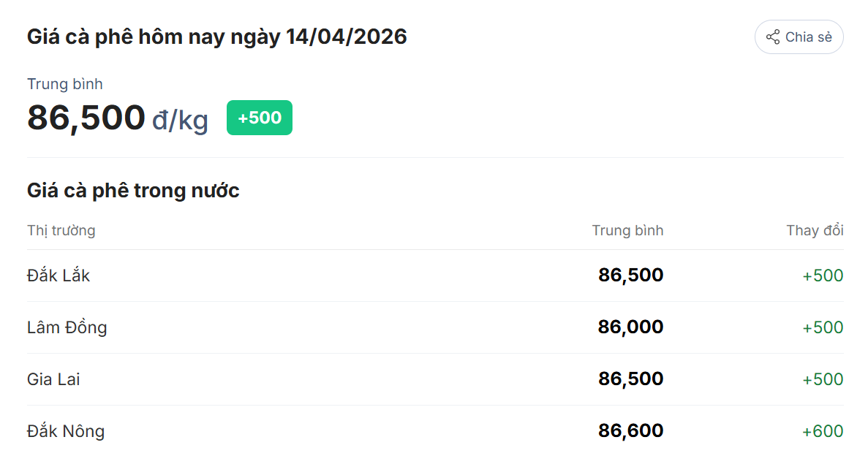Click the green +500 change badge
868x456 pixels.
pos(259,118)
